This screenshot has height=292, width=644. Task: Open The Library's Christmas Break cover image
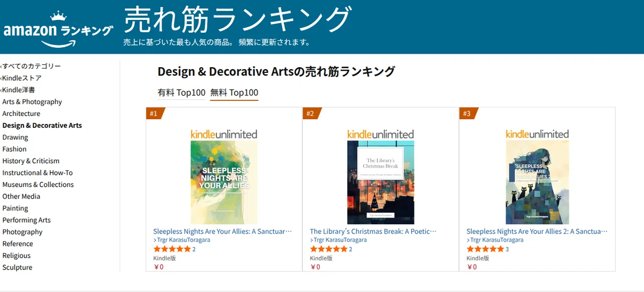coord(380,182)
